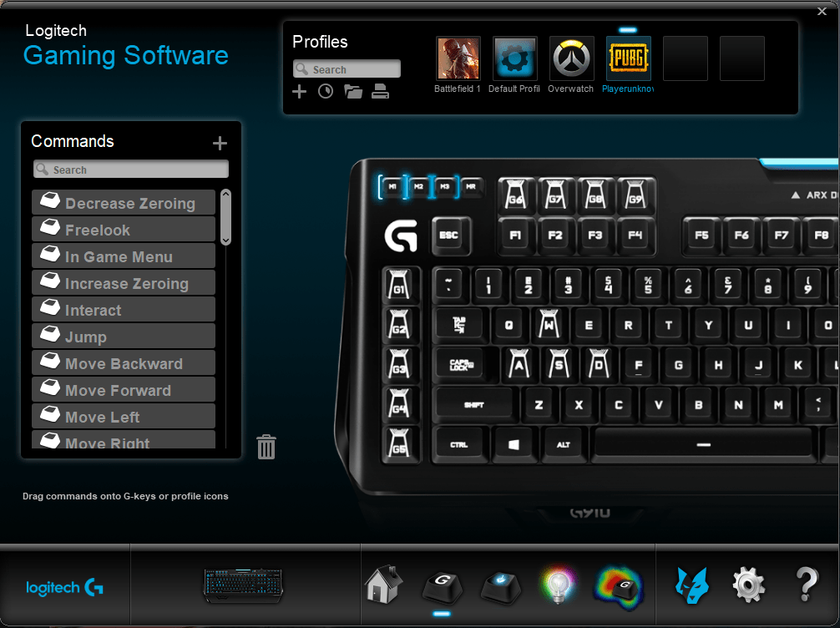The width and height of the screenshot is (840, 628).
Task: Select the G7 key above F2
Action: tap(555, 195)
